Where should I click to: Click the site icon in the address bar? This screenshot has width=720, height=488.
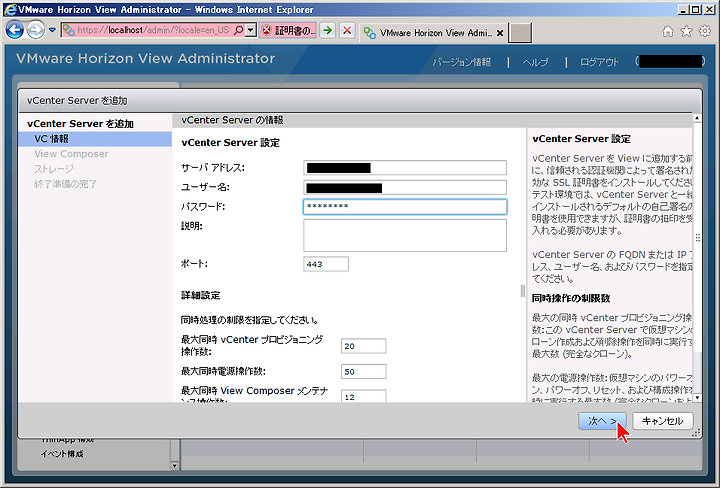(x=69, y=30)
